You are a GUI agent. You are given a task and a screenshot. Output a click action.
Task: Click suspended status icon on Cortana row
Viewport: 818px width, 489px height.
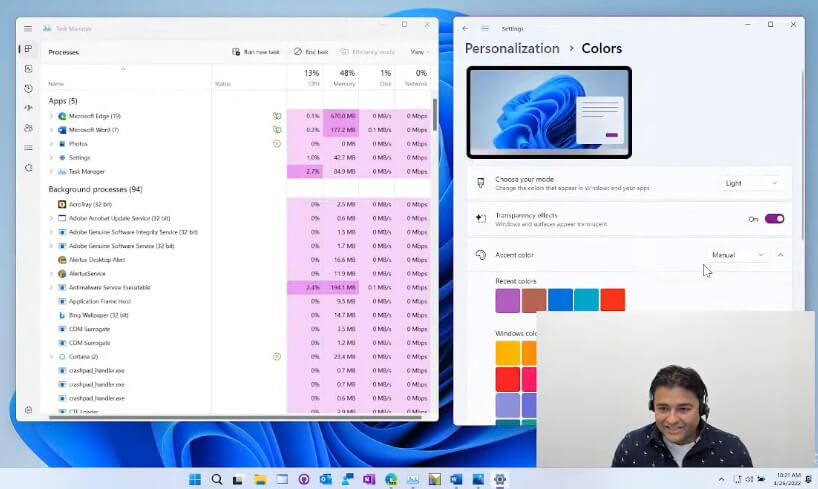(x=277, y=356)
